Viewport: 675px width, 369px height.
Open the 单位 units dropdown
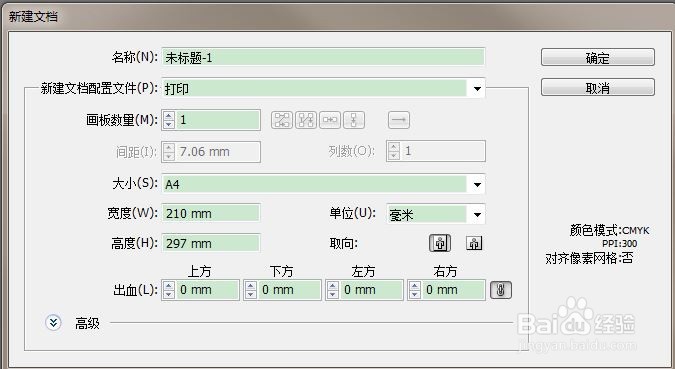[477, 214]
